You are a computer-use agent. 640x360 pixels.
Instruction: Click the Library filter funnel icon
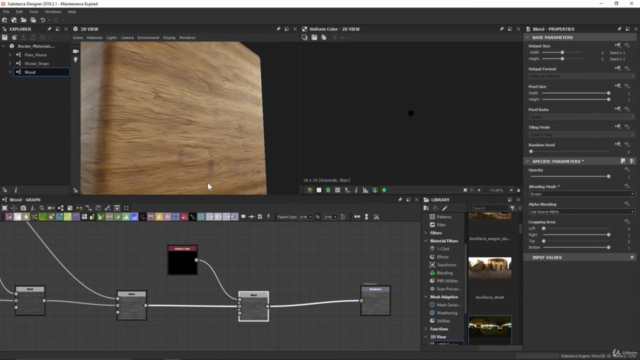512,208
